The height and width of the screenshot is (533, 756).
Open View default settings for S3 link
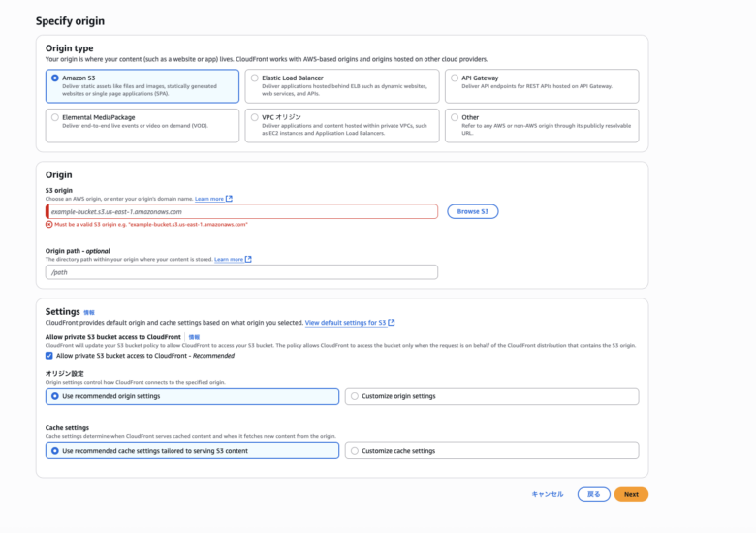349,323
